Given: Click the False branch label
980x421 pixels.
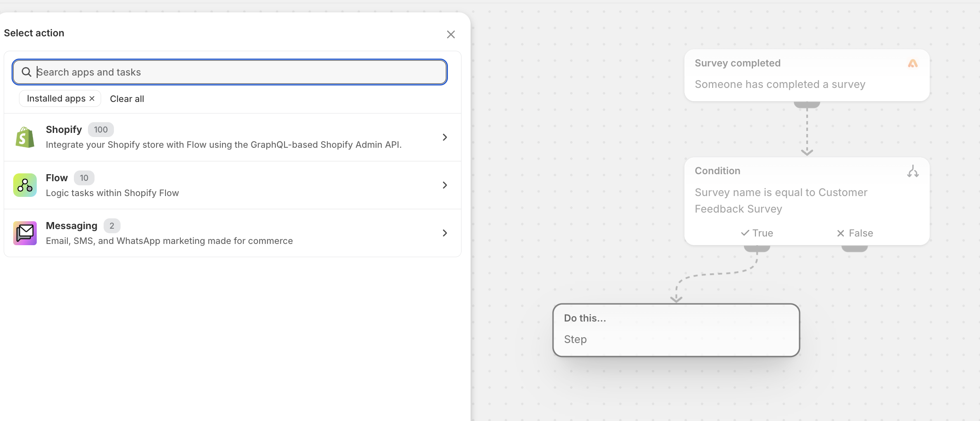Looking at the screenshot, I should [x=861, y=233].
